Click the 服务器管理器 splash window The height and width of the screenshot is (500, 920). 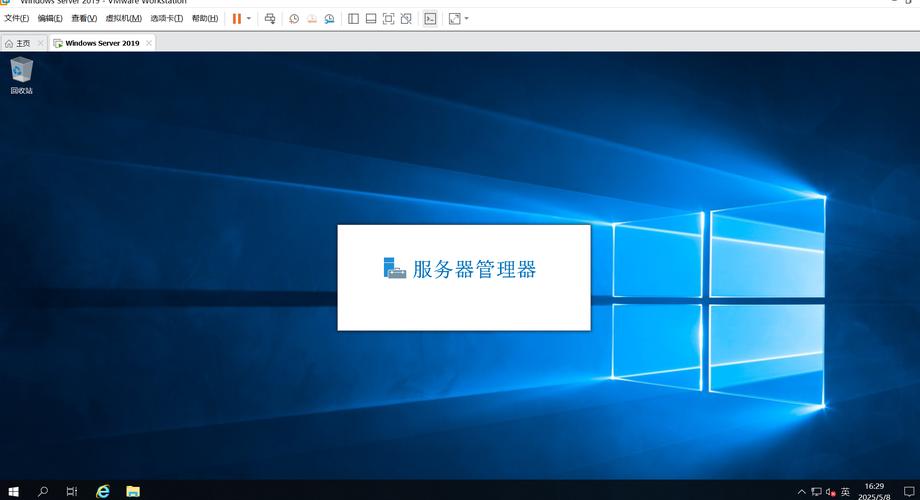point(464,278)
